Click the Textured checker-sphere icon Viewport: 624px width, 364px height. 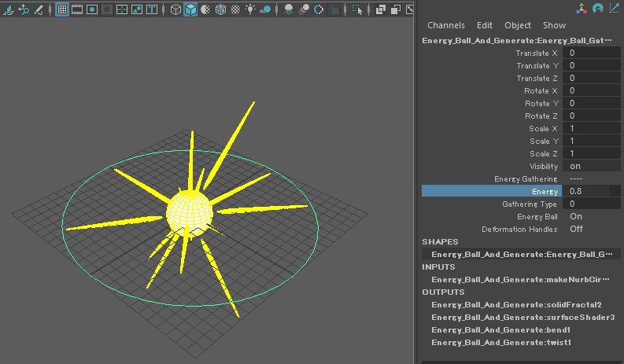coord(236,10)
